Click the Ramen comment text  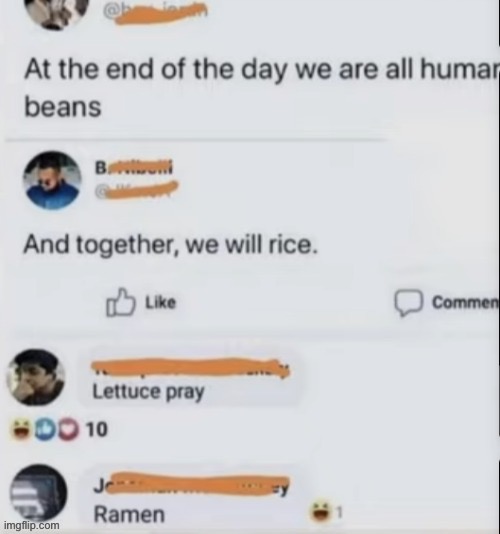click(x=129, y=514)
